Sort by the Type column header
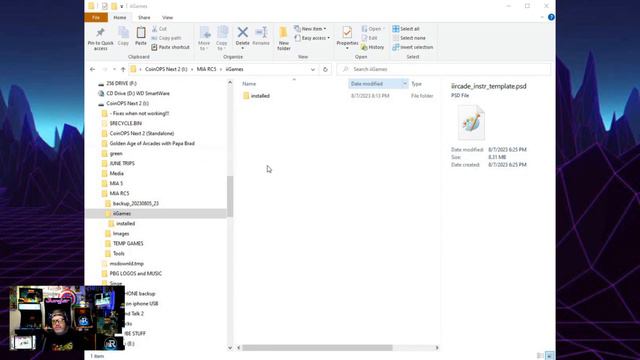 point(416,84)
